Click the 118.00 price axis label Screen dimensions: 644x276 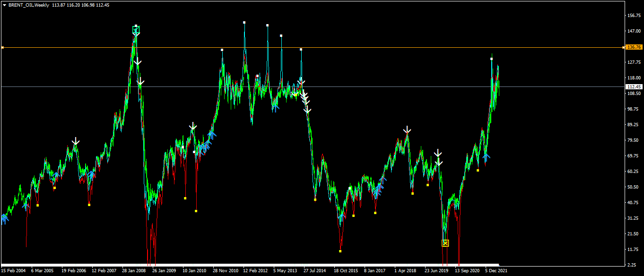634,78
